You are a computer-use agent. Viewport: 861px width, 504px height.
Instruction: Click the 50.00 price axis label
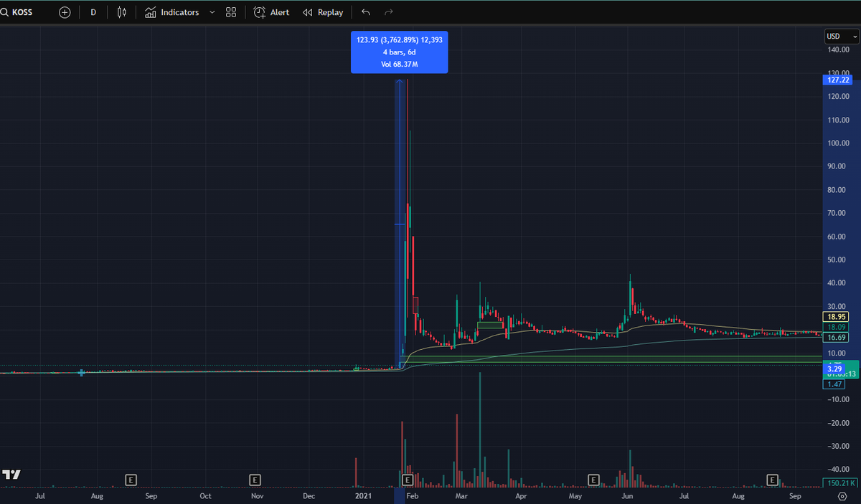(x=837, y=260)
